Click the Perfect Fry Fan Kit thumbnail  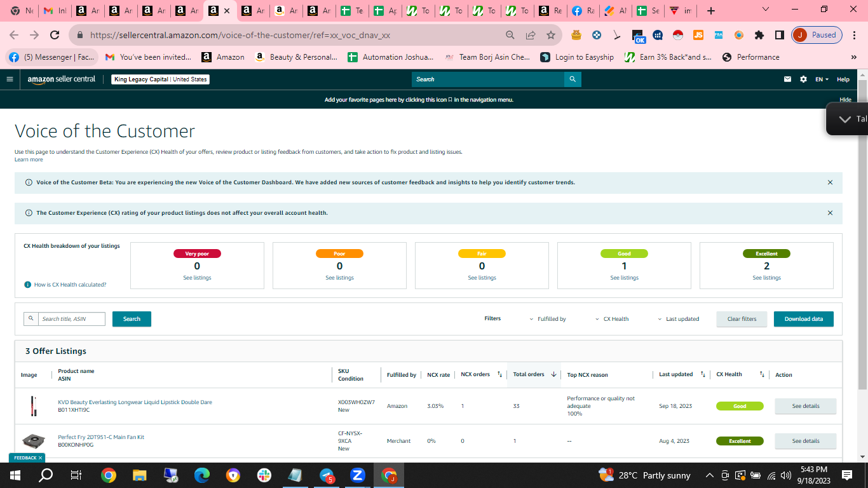[34, 440]
